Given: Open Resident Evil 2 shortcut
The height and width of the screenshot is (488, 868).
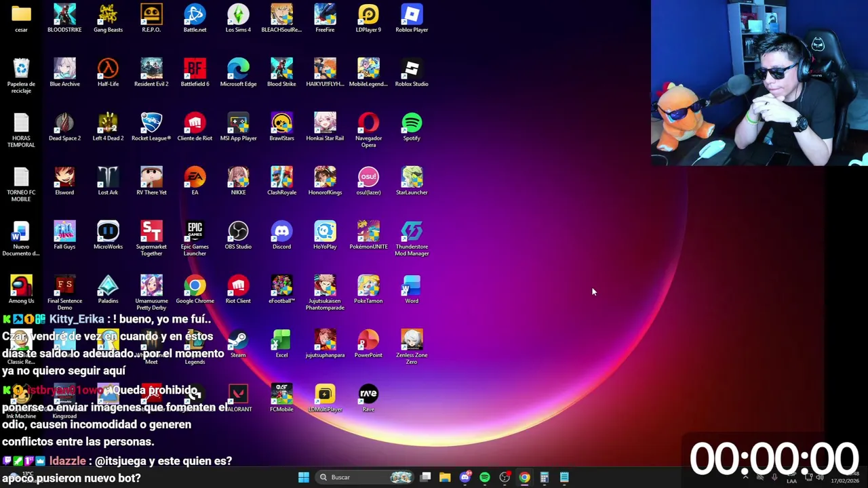Looking at the screenshot, I should click(151, 73).
